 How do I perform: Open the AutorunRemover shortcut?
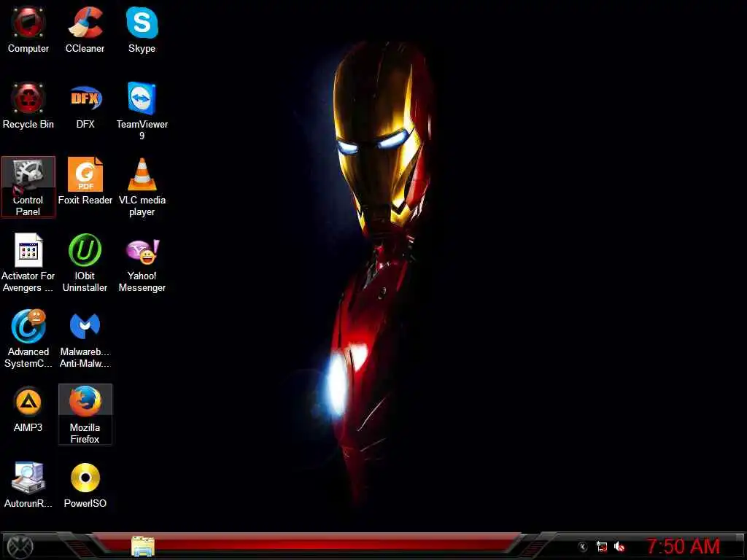click(x=28, y=485)
